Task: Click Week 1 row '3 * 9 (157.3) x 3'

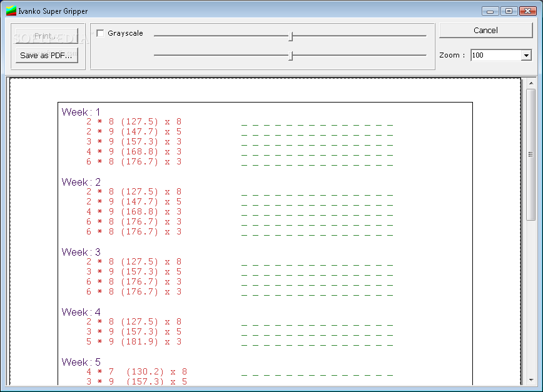Action: [x=134, y=141]
